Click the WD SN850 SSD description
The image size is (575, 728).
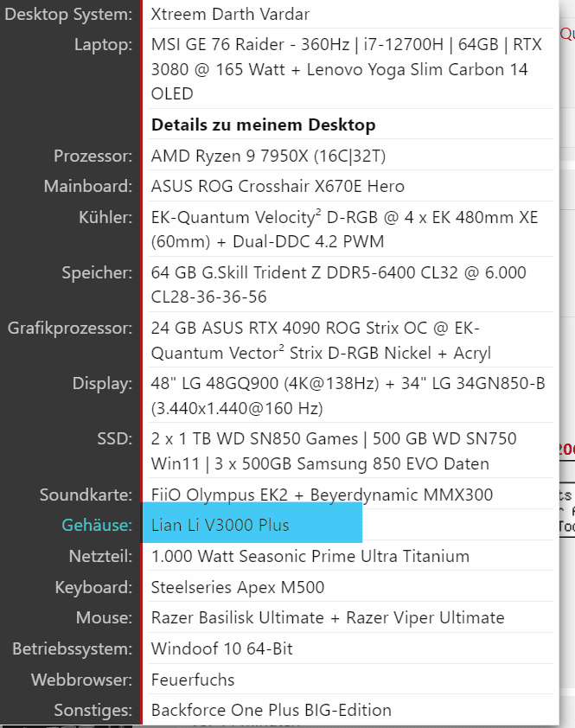coord(334,450)
